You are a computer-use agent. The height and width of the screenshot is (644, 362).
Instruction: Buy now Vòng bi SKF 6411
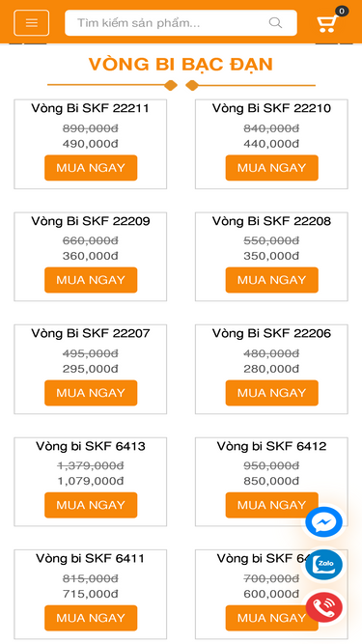pos(91,618)
